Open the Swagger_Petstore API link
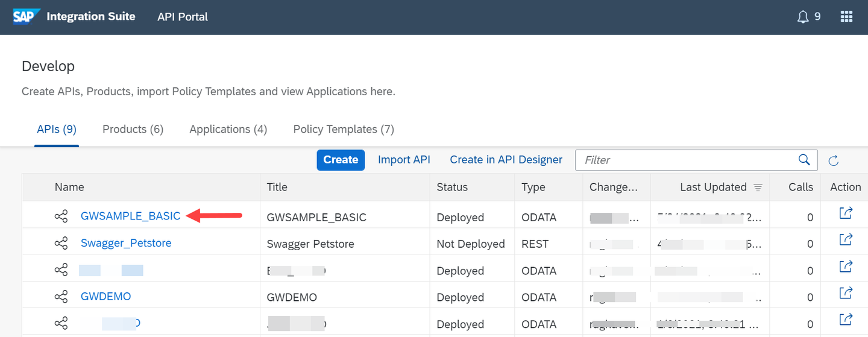The height and width of the screenshot is (337, 868). [126, 243]
